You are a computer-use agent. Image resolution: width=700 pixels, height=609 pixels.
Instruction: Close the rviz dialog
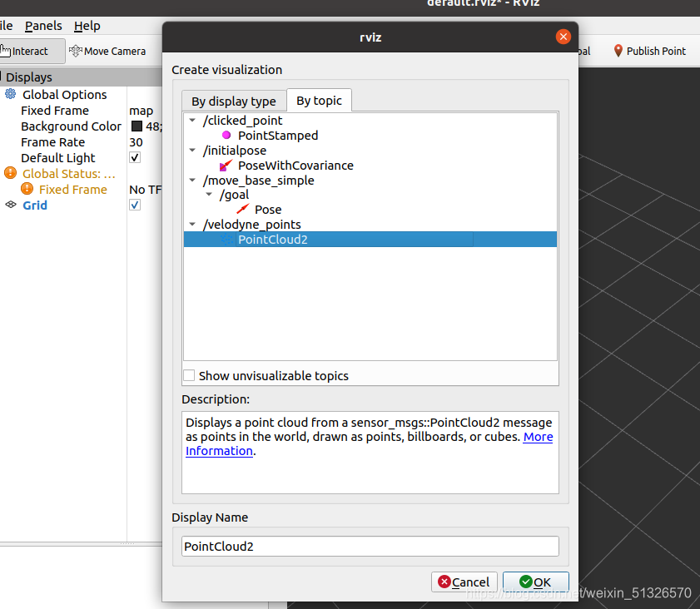tap(563, 37)
